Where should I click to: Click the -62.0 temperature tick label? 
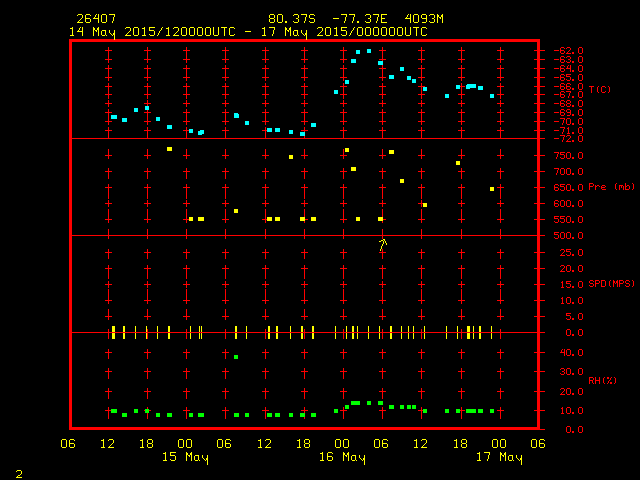click(568, 51)
